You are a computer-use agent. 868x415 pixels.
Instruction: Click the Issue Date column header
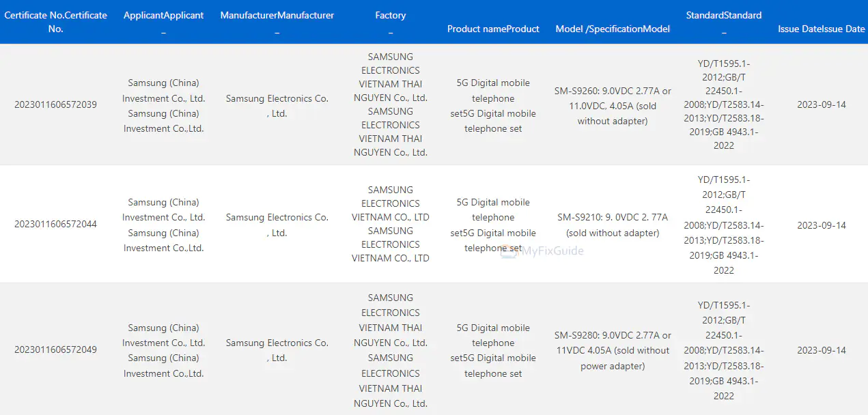(821, 29)
